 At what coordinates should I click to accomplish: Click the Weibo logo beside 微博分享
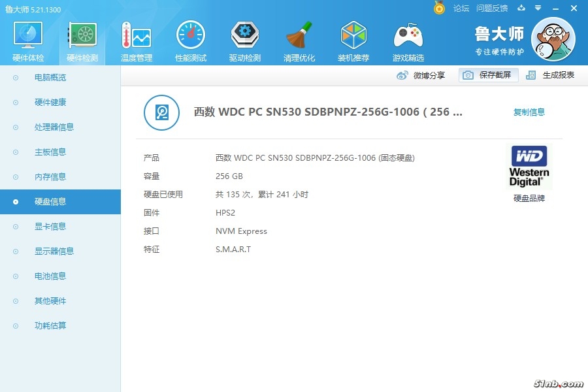tap(402, 75)
